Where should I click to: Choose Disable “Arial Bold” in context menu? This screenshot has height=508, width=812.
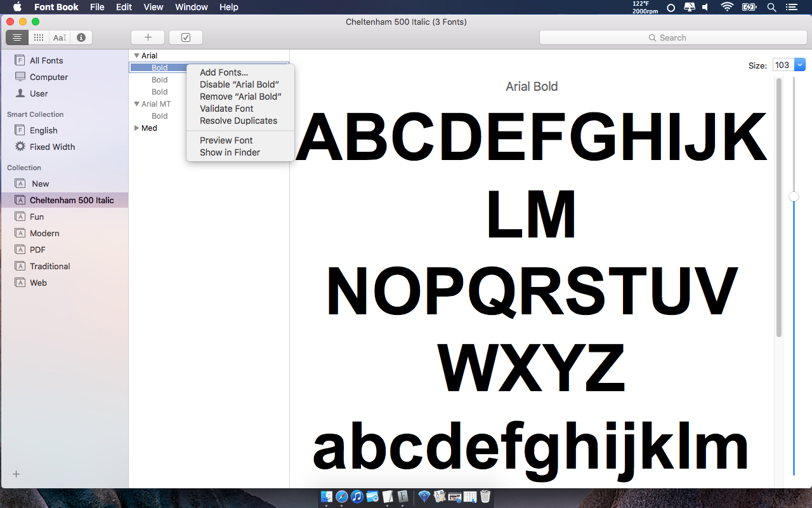(x=240, y=84)
